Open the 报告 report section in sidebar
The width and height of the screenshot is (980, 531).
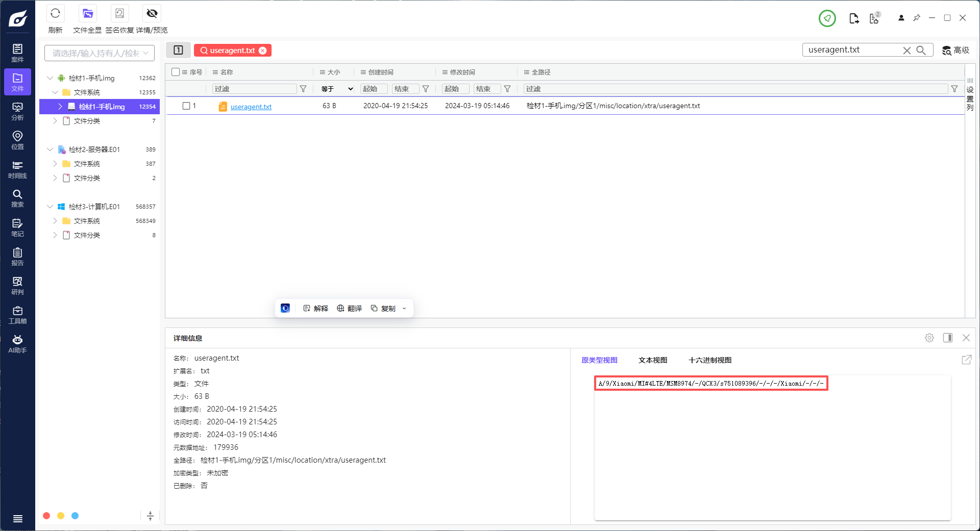point(17,257)
